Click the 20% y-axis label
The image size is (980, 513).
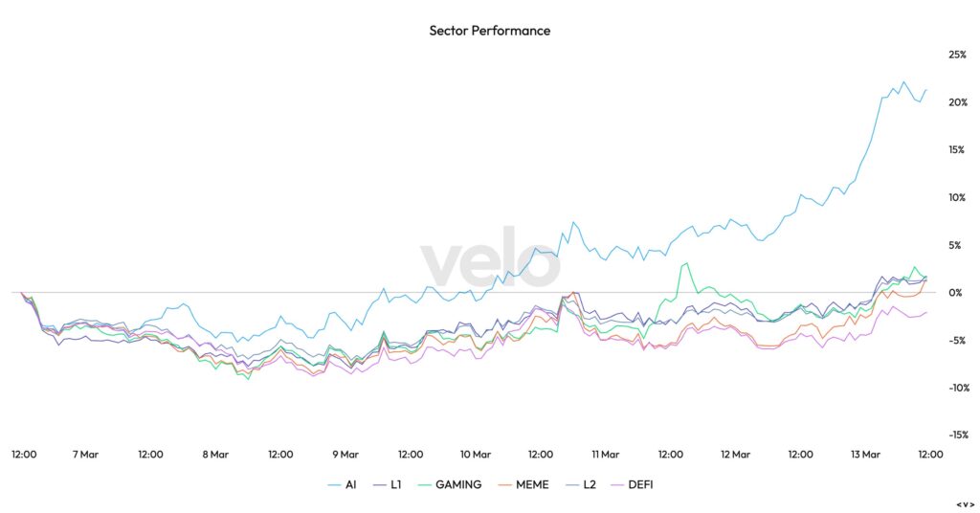(956, 102)
